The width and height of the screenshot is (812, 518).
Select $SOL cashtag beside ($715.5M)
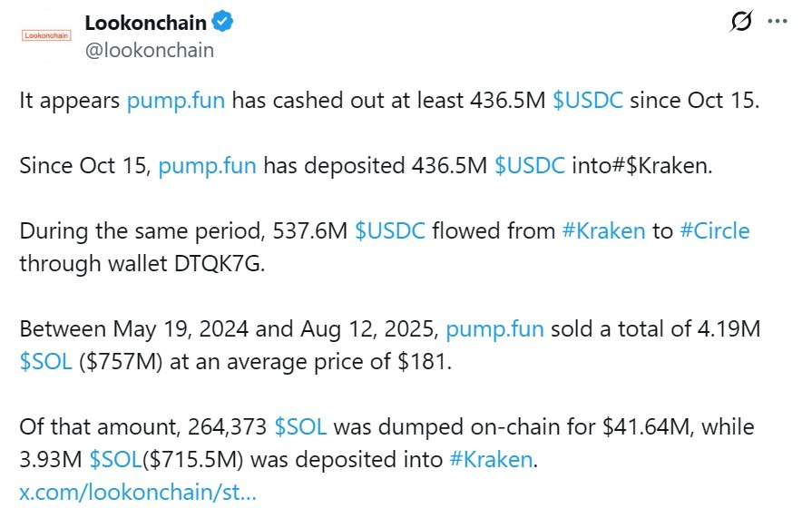[x=116, y=459]
